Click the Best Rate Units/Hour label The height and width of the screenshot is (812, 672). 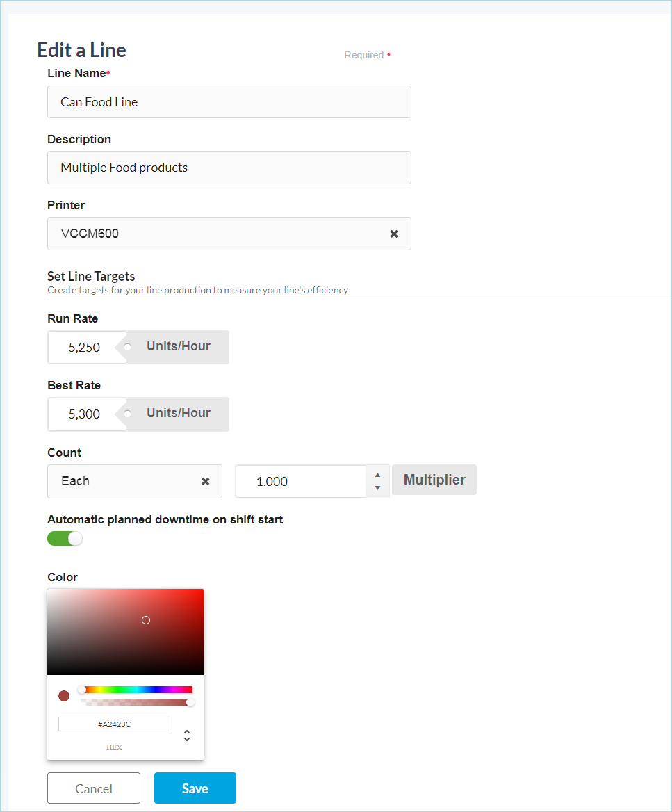pos(178,413)
